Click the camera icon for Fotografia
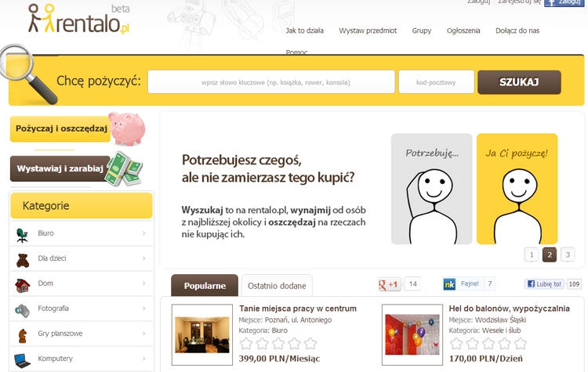 coord(23,309)
